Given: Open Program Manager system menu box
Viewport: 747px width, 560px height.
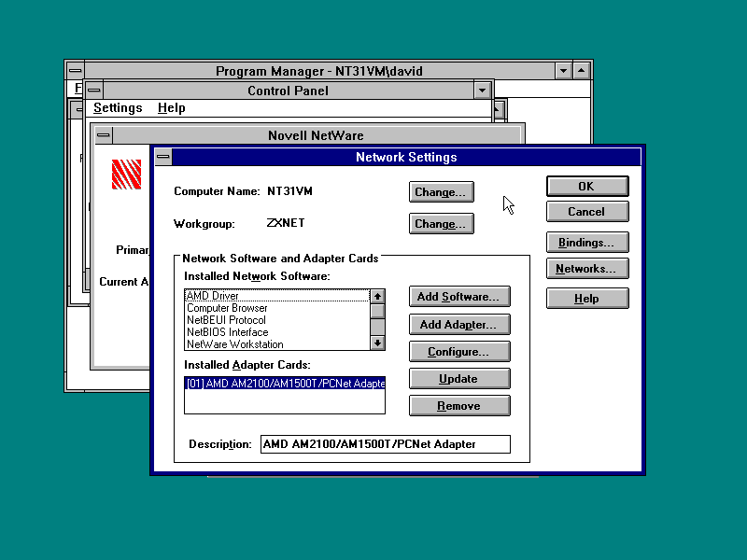Looking at the screenshot, I should [75, 71].
